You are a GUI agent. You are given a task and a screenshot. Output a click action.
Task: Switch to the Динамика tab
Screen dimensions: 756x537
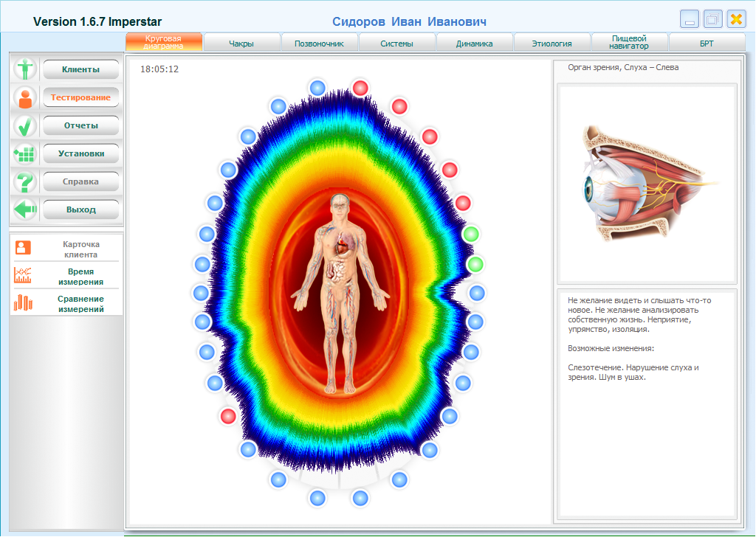475,44
